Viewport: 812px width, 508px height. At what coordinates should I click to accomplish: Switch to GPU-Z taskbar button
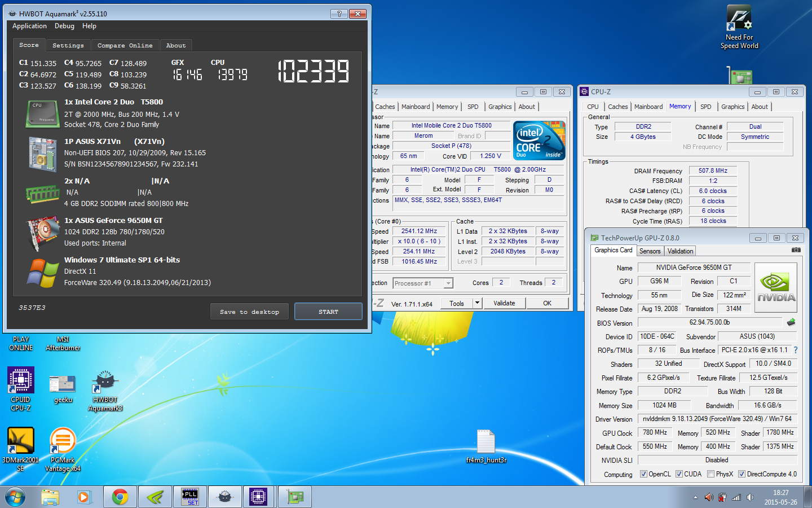click(x=294, y=497)
